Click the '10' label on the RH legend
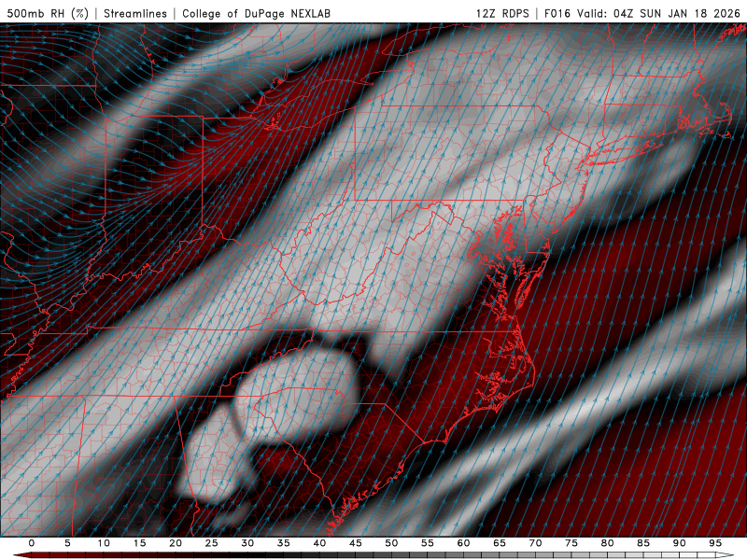Screen dimensions: 747x560 tap(104, 543)
